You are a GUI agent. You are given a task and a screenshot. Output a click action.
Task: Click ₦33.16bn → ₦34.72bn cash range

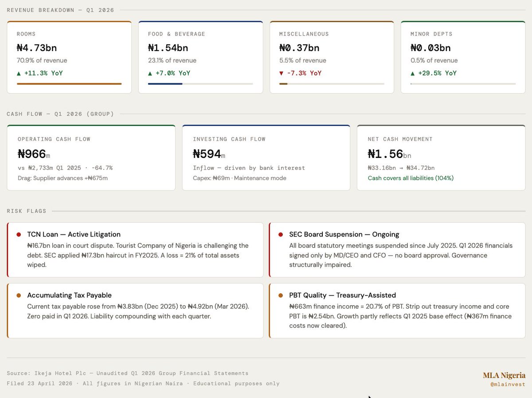pos(401,168)
